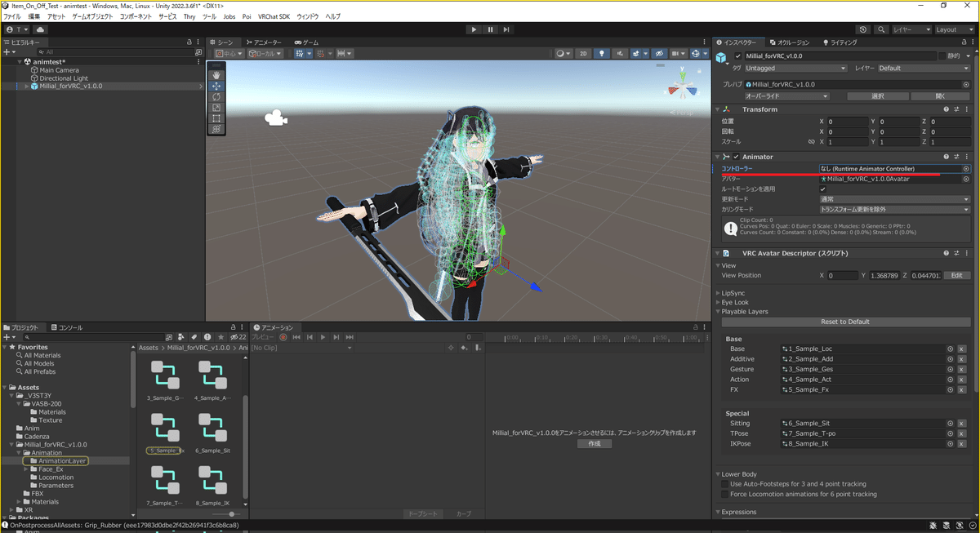Click the 作成 button in Animation window
The width and height of the screenshot is (980, 533).
(594, 443)
